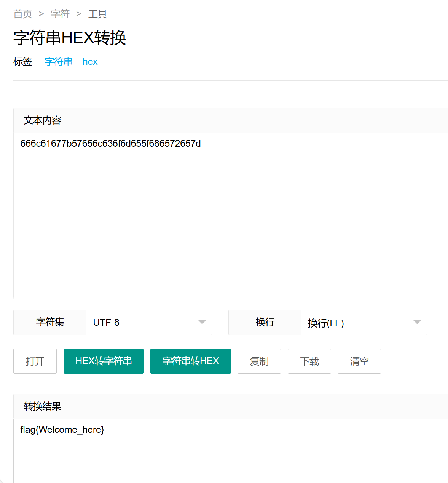Image resolution: width=448 pixels, height=483 pixels.
Task: Click the 字符串转HEX button
Action: click(x=191, y=361)
